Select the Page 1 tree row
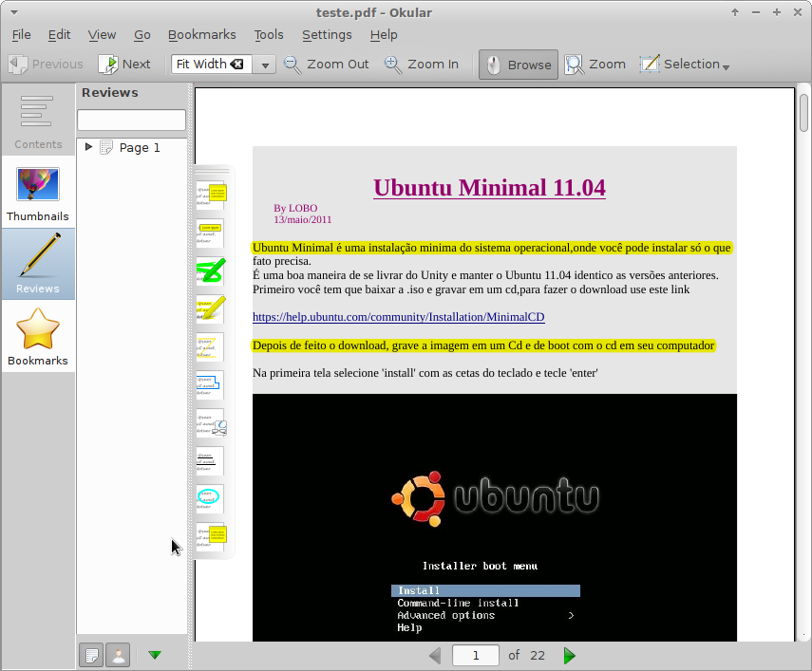 132,147
